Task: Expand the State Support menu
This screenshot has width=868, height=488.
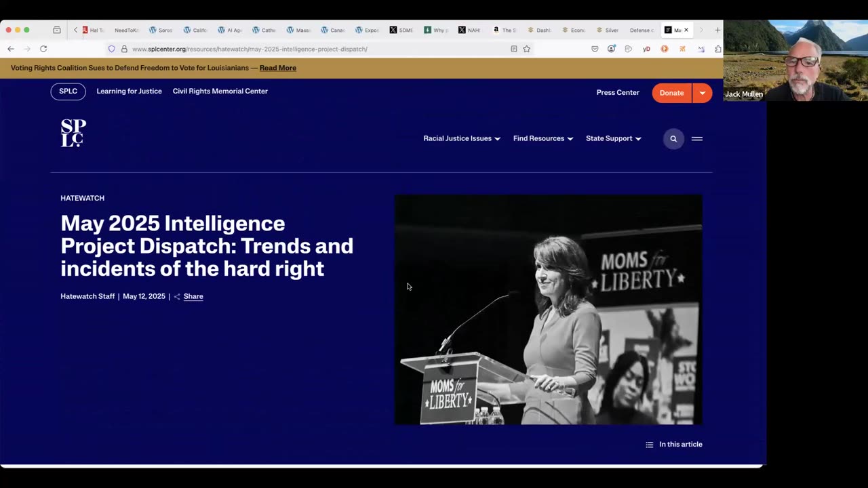Action: [x=614, y=138]
